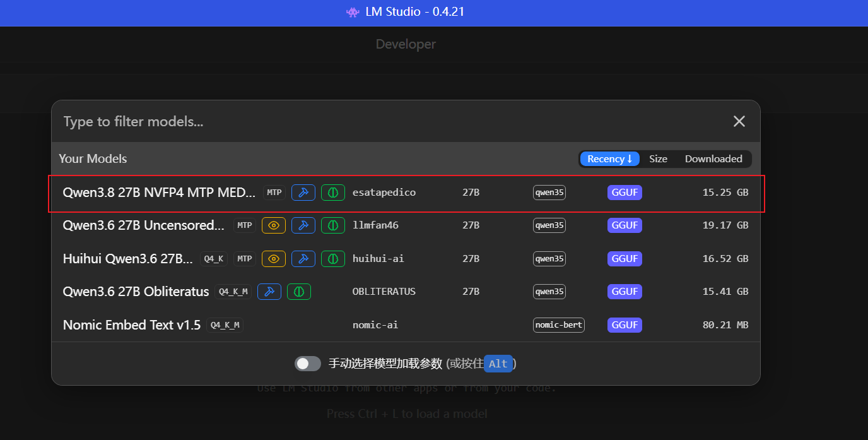Click the 16.52 GB size value

pos(725,259)
